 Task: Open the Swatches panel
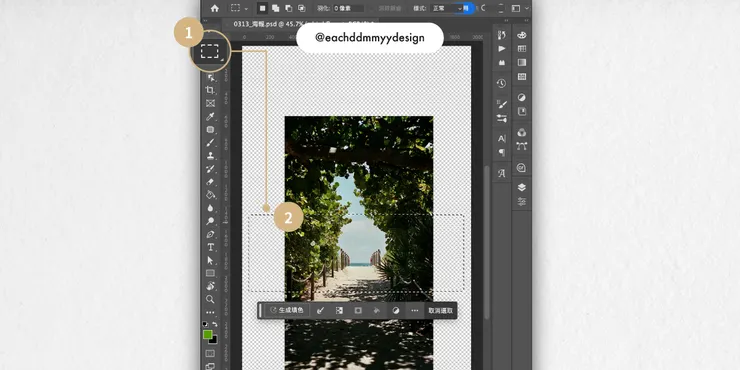pyautogui.click(x=521, y=49)
